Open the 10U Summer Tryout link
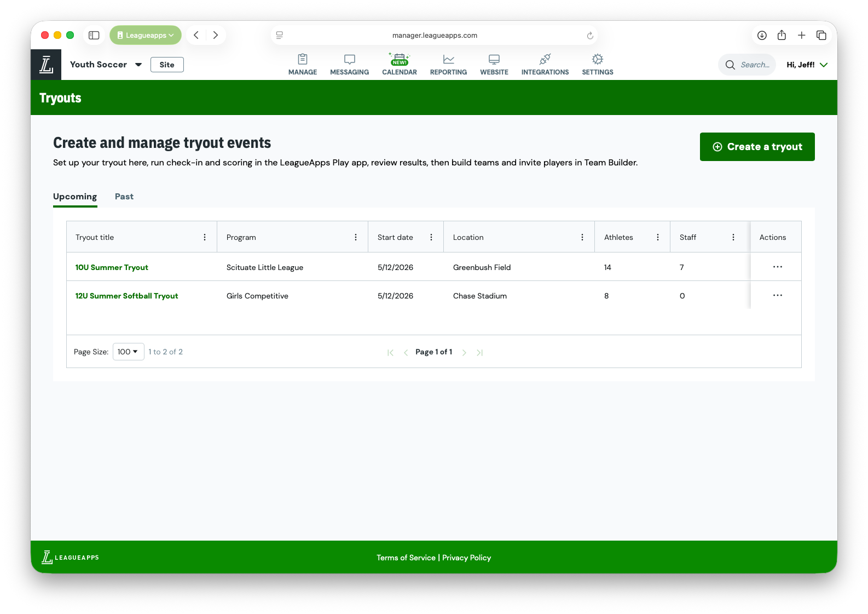The image size is (868, 614). click(112, 267)
